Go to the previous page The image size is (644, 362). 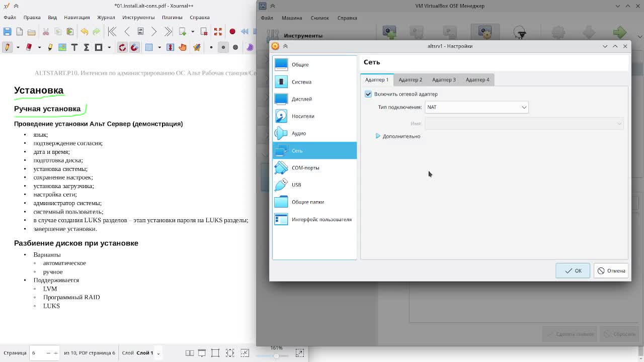point(127,32)
